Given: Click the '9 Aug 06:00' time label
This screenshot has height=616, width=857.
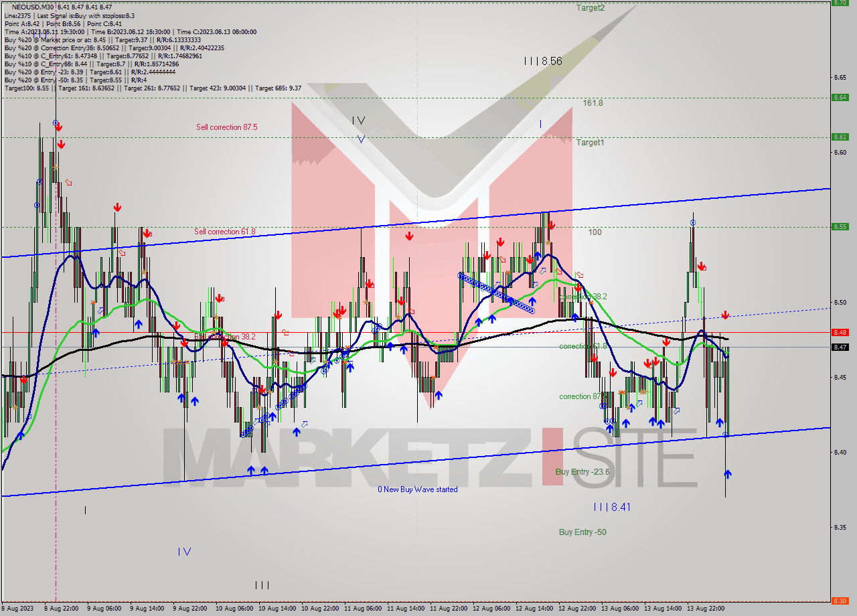Looking at the screenshot, I should click(x=104, y=609).
